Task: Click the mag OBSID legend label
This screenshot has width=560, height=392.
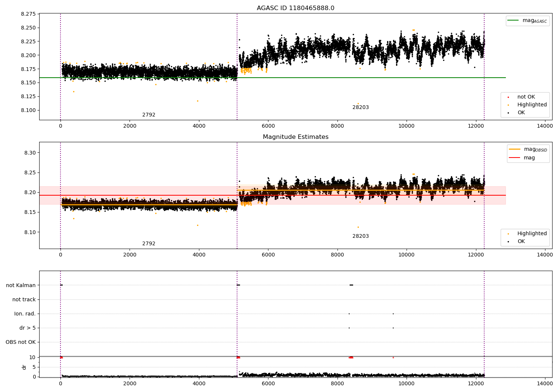Action: tap(535, 150)
